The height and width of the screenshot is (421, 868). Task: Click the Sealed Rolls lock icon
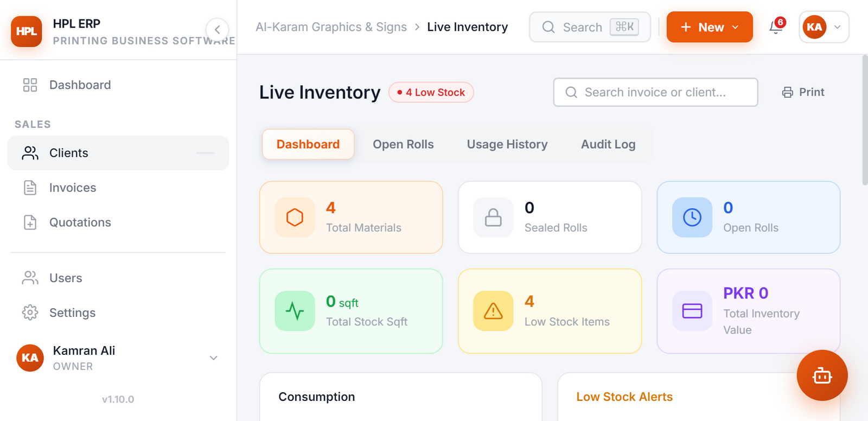[493, 217]
